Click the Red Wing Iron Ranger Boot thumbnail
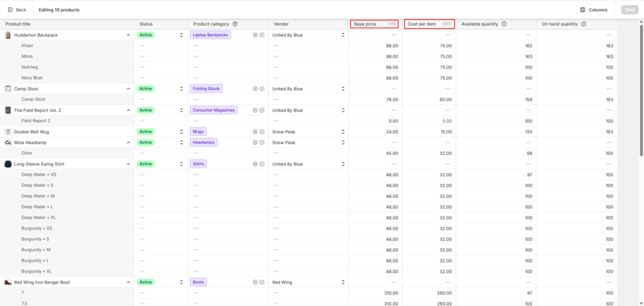This screenshot has width=644, height=306. [8, 282]
